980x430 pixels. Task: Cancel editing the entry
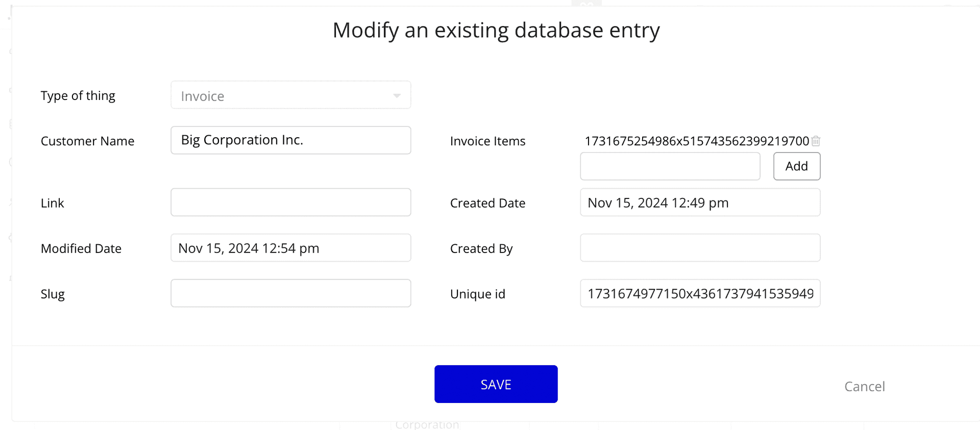[864, 387]
